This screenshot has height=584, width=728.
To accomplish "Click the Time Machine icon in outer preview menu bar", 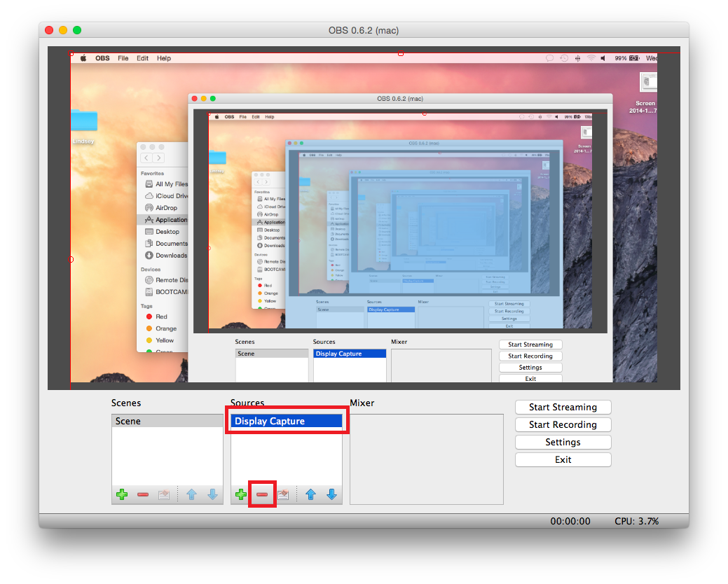I will pos(563,58).
